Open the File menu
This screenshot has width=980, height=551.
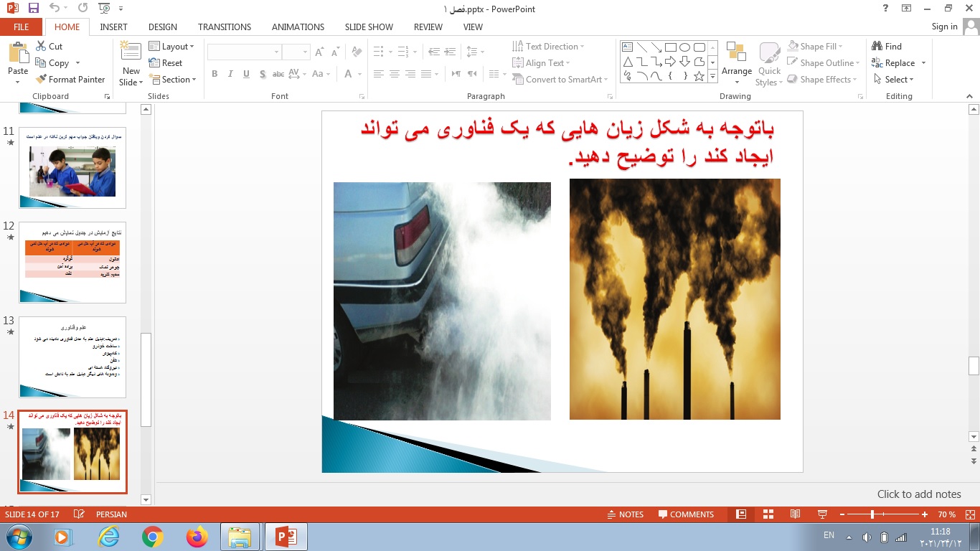pyautogui.click(x=22, y=27)
